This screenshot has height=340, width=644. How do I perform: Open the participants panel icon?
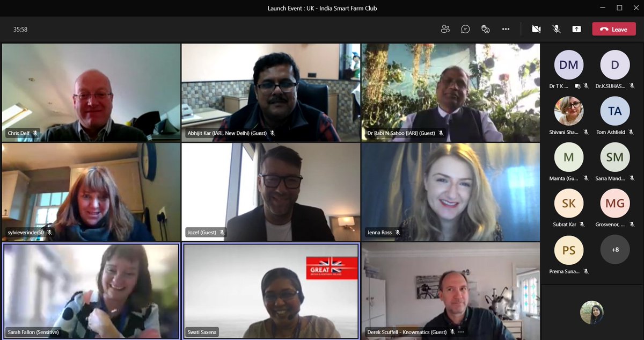[x=445, y=29]
